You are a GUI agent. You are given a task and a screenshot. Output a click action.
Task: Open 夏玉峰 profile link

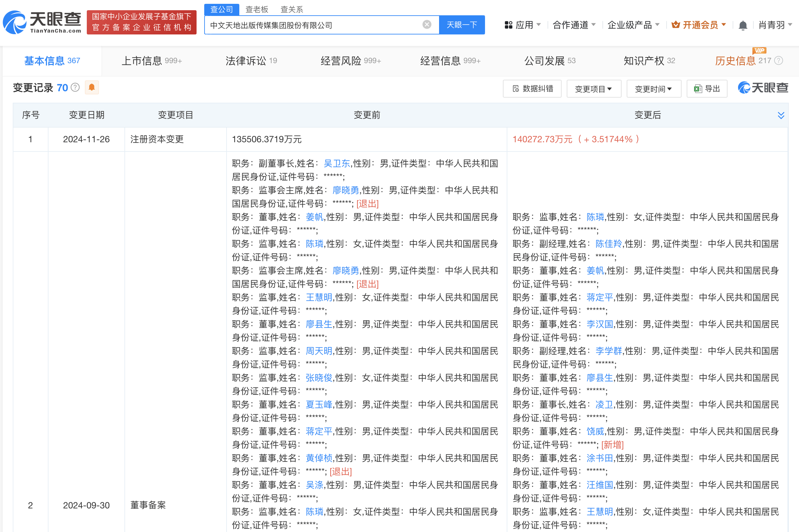click(x=319, y=405)
